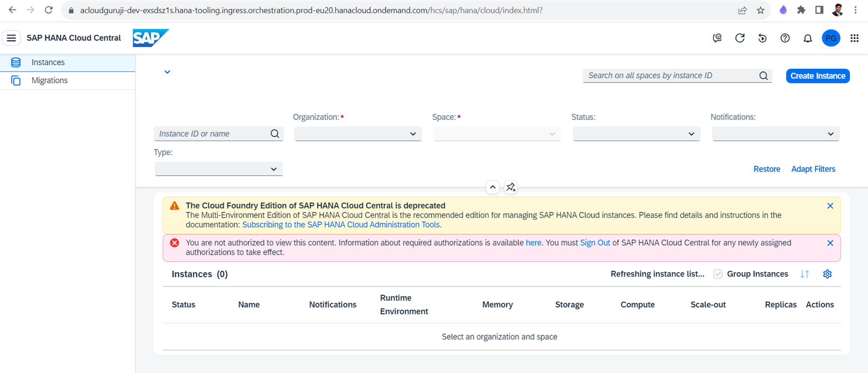Unpin the filter header bar

(511, 187)
